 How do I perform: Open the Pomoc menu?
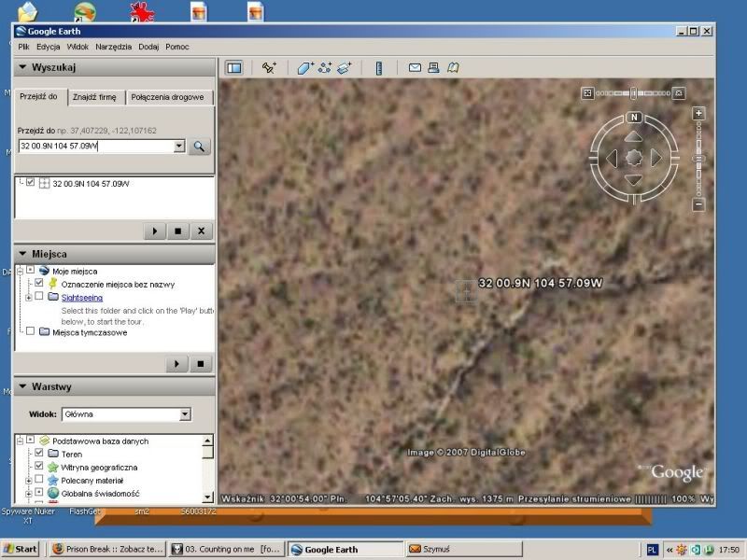pyautogui.click(x=177, y=47)
